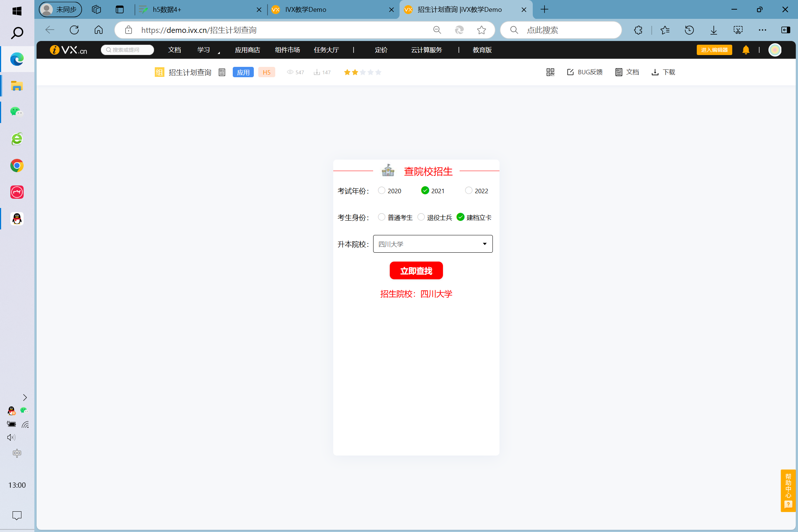This screenshot has height=532, width=798.
Task: Click the star rating
Action: pyautogui.click(x=362, y=72)
